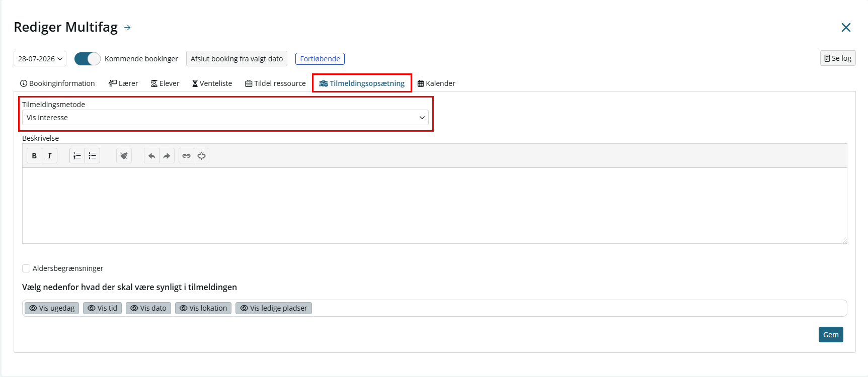Screen dimensions: 868x377
Task: Redo the edit in the editor
Action: (167, 156)
